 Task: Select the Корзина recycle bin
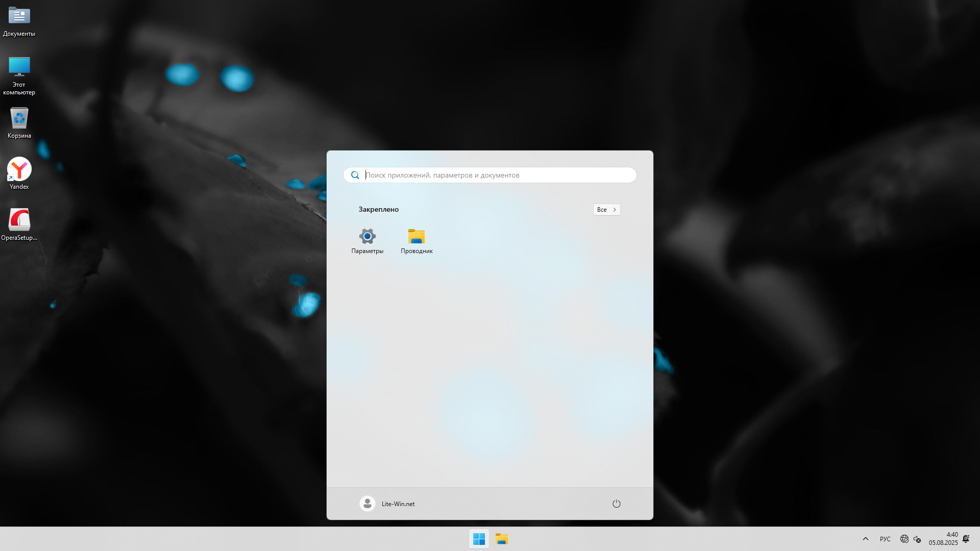(x=19, y=123)
